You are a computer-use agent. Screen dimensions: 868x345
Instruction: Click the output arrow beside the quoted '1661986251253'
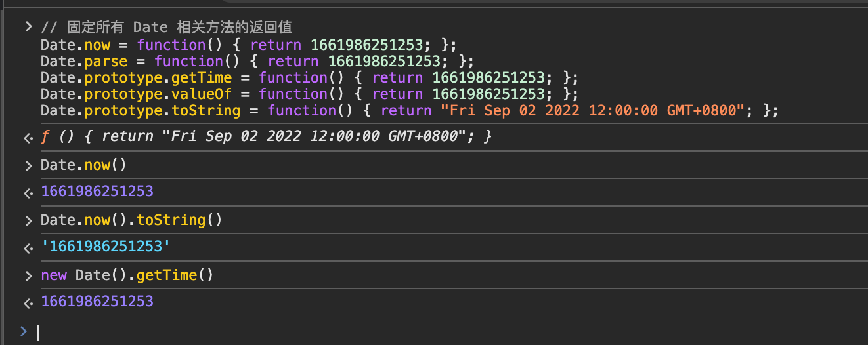point(28,249)
